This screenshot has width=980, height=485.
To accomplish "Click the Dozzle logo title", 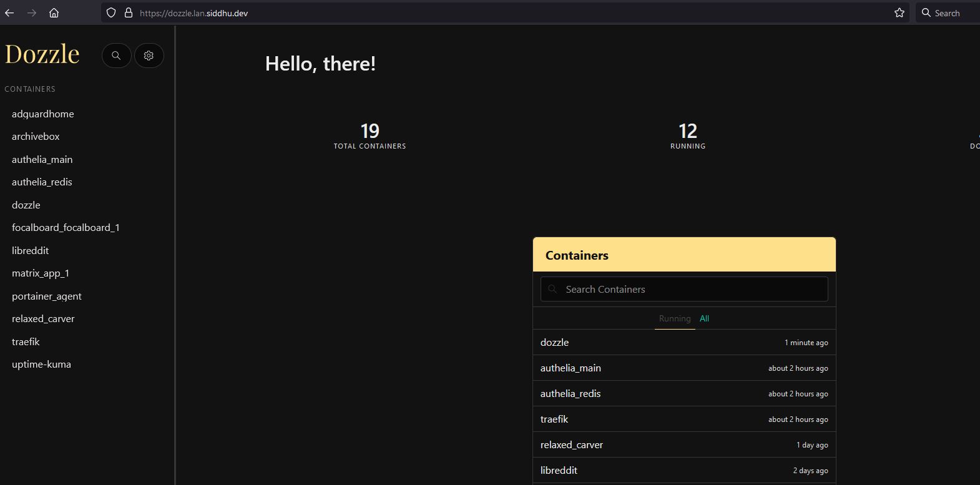I will (x=42, y=54).
